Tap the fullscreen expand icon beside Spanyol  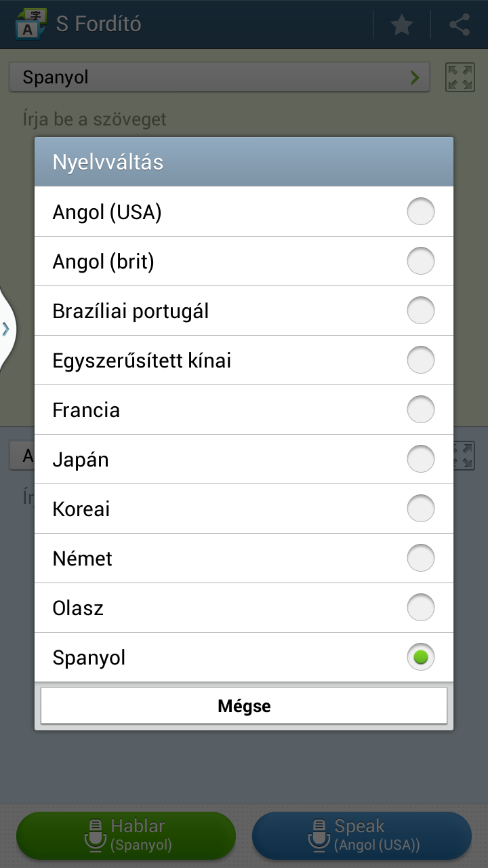click(460, 77)
